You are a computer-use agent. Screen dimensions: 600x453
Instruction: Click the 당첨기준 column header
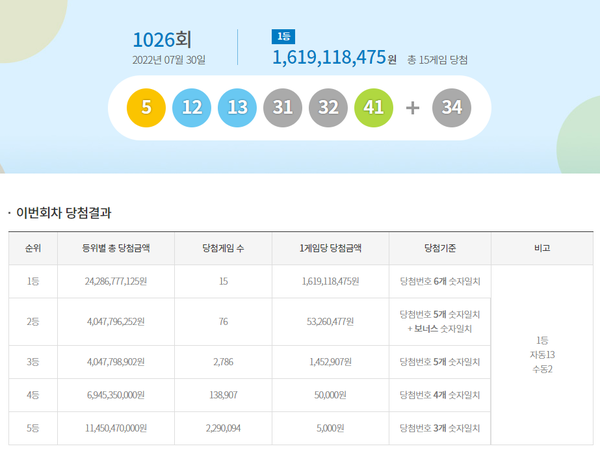coord(440,248)
